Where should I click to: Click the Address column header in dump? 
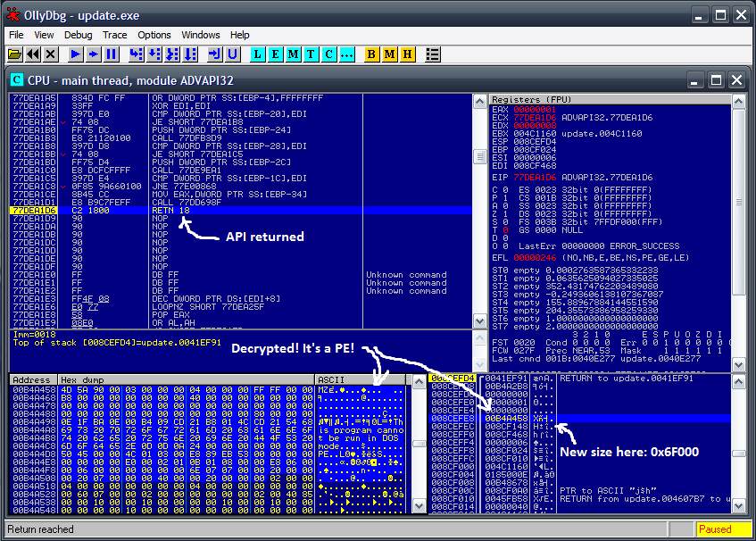pos(32,379)
